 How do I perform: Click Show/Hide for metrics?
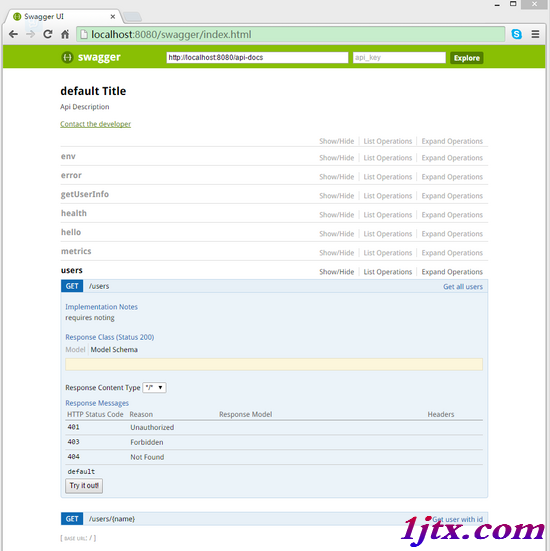click(x=337, y=253)
